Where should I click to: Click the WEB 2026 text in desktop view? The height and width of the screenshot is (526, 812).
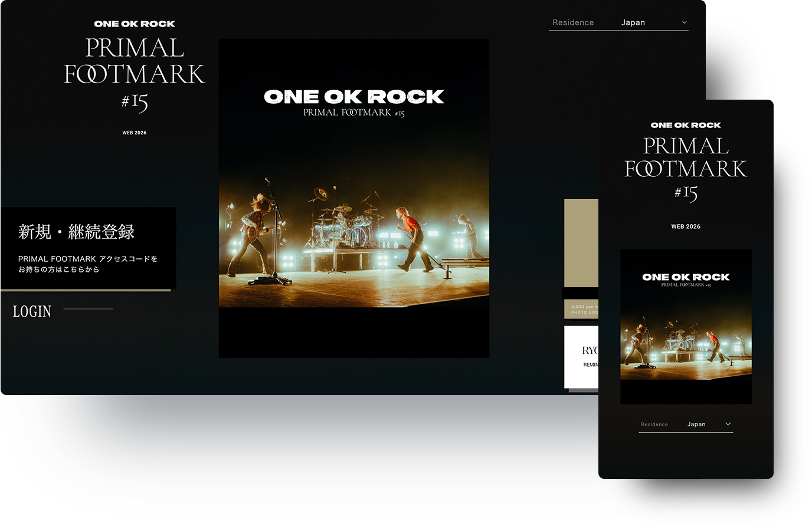(135, 133)
